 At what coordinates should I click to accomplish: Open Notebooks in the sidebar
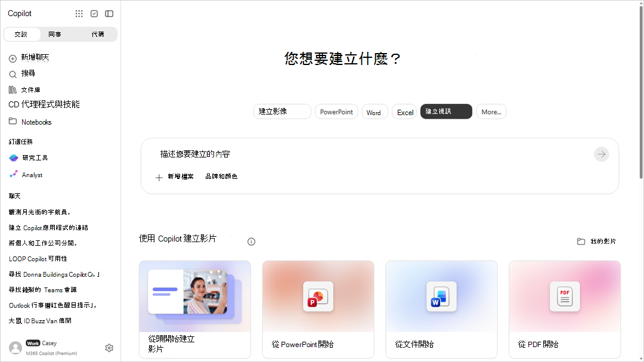click(36, 122)
